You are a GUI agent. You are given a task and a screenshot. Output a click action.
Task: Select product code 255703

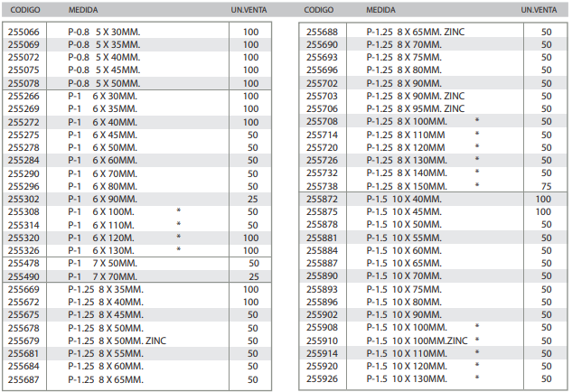tap(323, 95)
